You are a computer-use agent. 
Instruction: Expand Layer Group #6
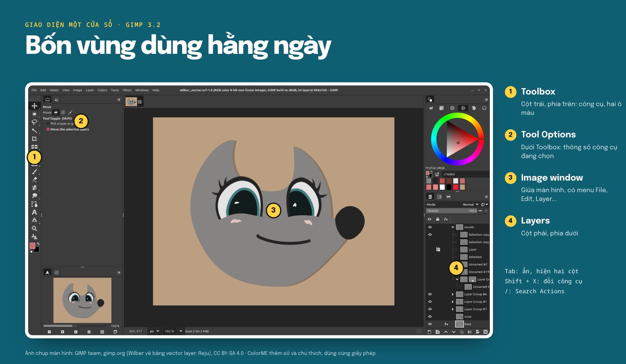(453, 294)
